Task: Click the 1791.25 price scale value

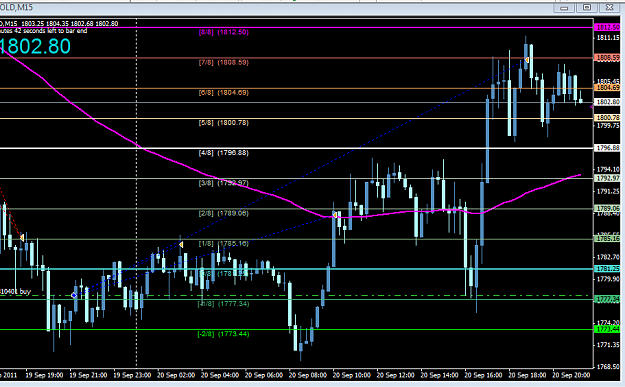Action: (608, 191)
